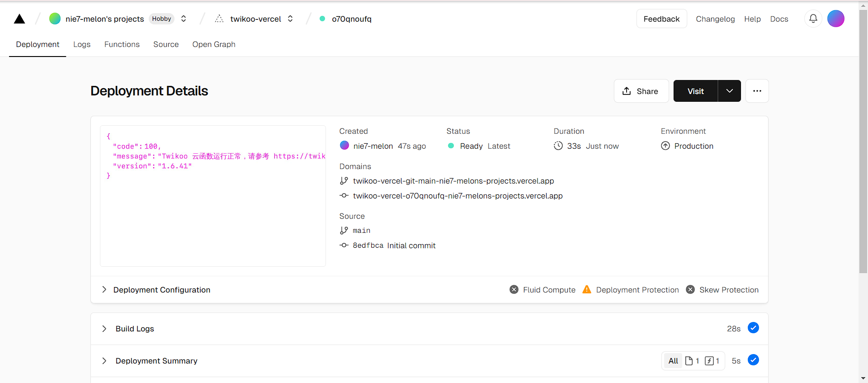Switch to the Logs tab
Viewport: 868px width, 383px height.
coord(82,44)
